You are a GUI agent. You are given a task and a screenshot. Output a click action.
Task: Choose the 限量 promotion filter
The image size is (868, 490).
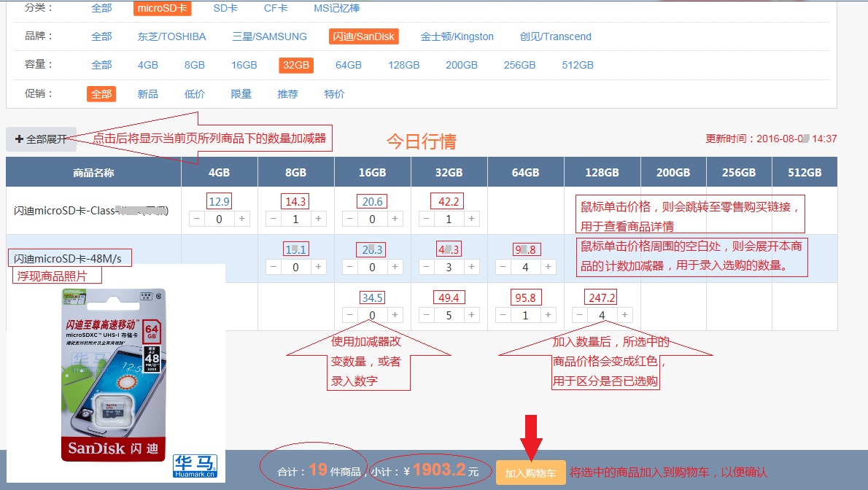coord(241,94)
